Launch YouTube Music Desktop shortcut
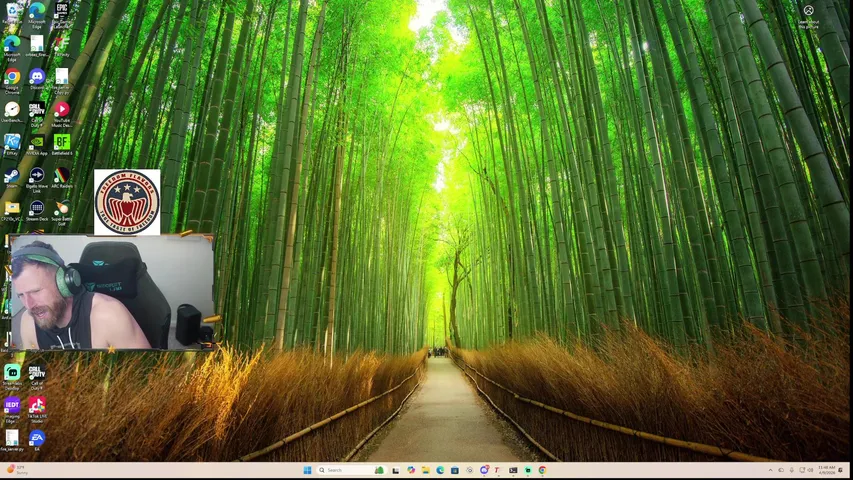Viewport: 853px width, 480px height. tap(61, 114)
